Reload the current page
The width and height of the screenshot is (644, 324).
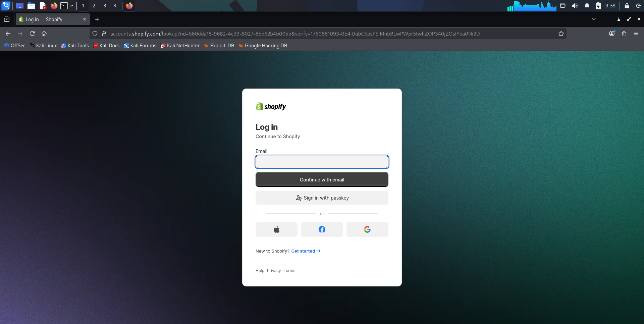tap(32, 34)
